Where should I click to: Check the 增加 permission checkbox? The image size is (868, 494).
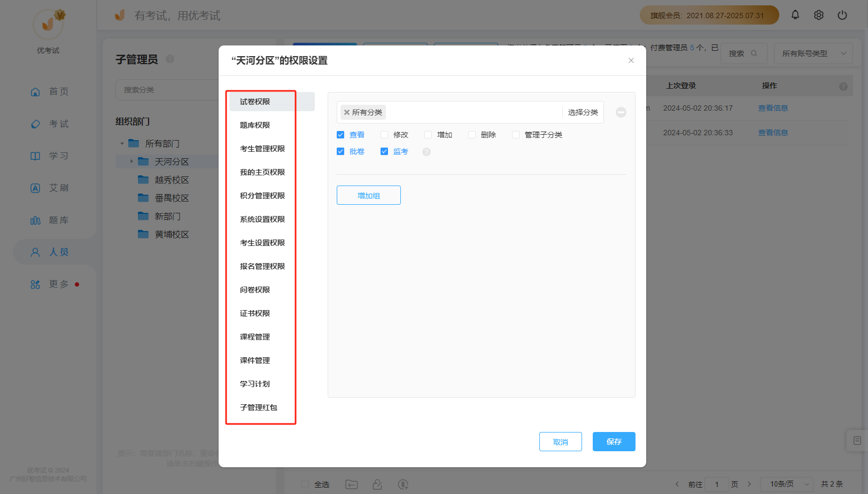[428, 135]
